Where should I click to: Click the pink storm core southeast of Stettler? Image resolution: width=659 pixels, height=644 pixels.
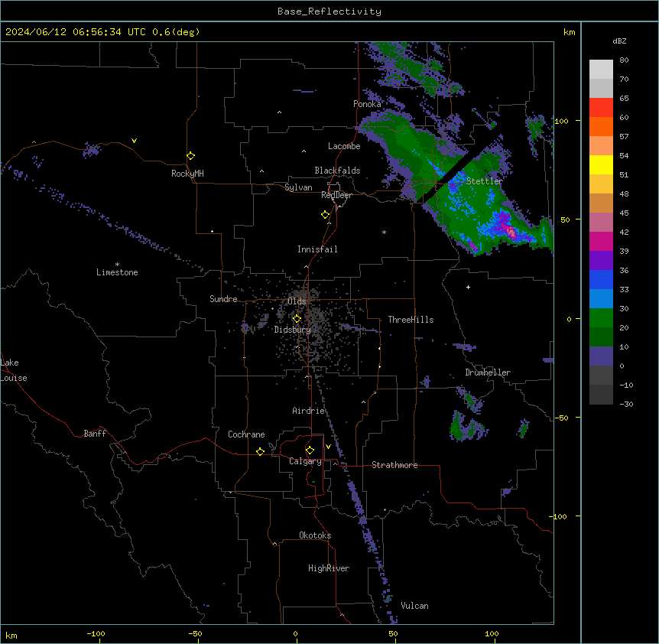(510, 231)
